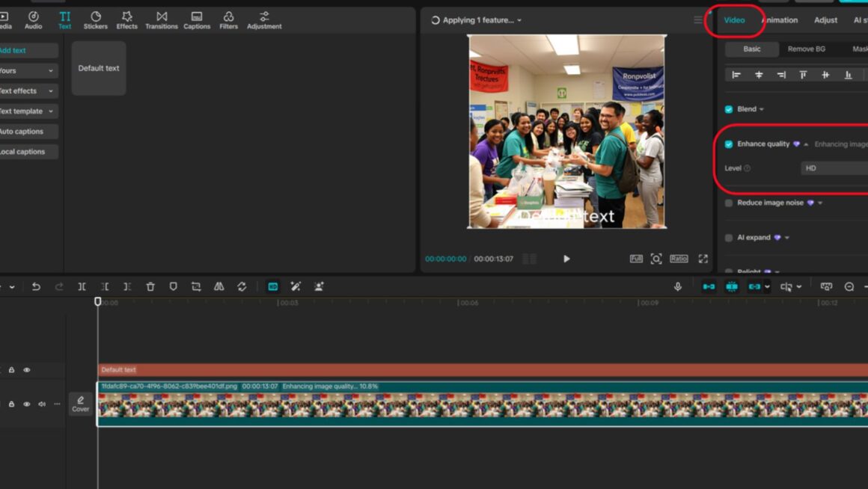Select the Basic sub-tab
Viewport: 868px width, 489px height.
click(x=752, y=49)
